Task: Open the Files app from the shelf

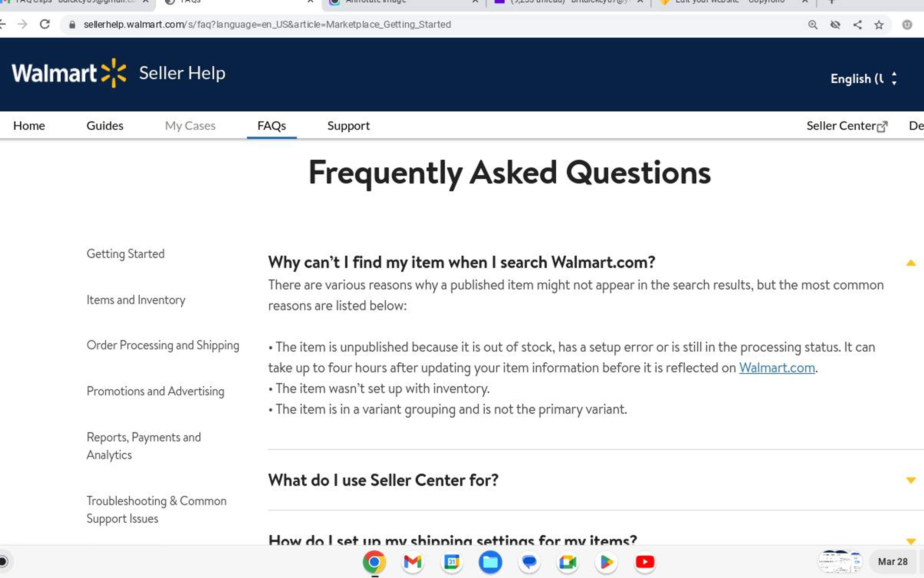Action: click(x=490, y=562)
